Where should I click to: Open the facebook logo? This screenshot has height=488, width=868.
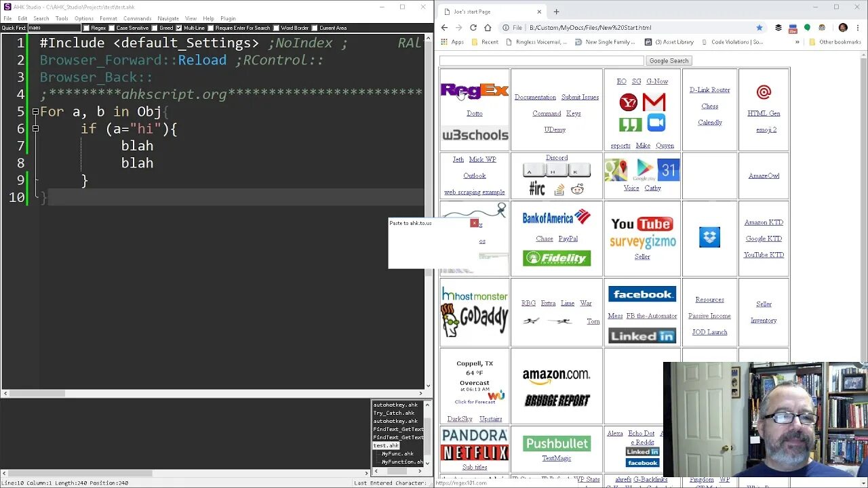[642, 294]
